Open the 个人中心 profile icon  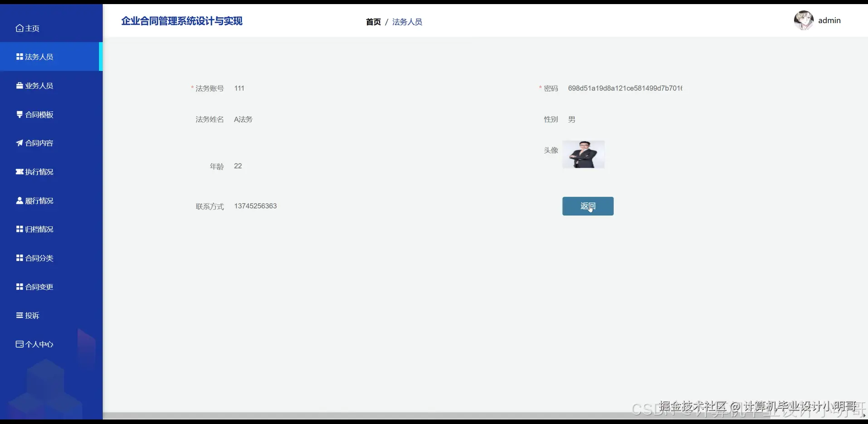[x=19, y=344]
